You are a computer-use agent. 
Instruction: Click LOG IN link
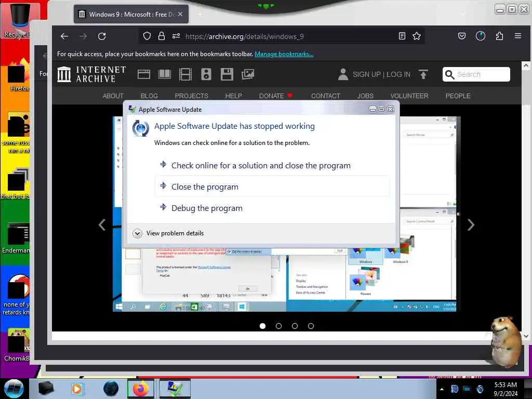click(x=398, y=74)
